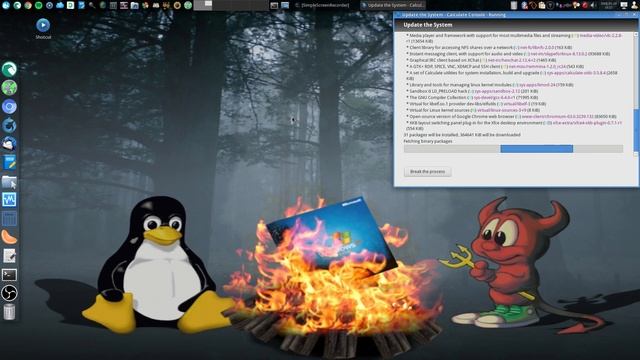
Task: Click the Chrome icon in top panel
Action: (28, 5)
